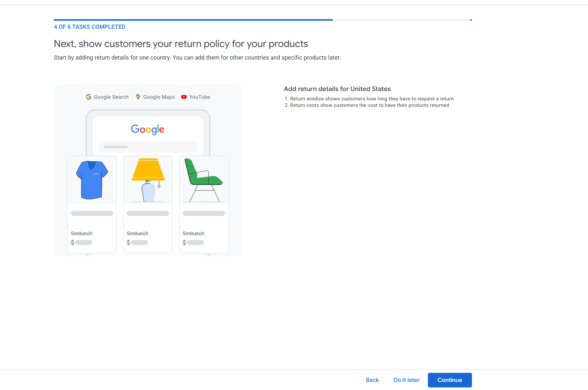Click the Google Search G icon
Image resolution: width=588 pixels, height=390 pixels.
coord(88,97)
